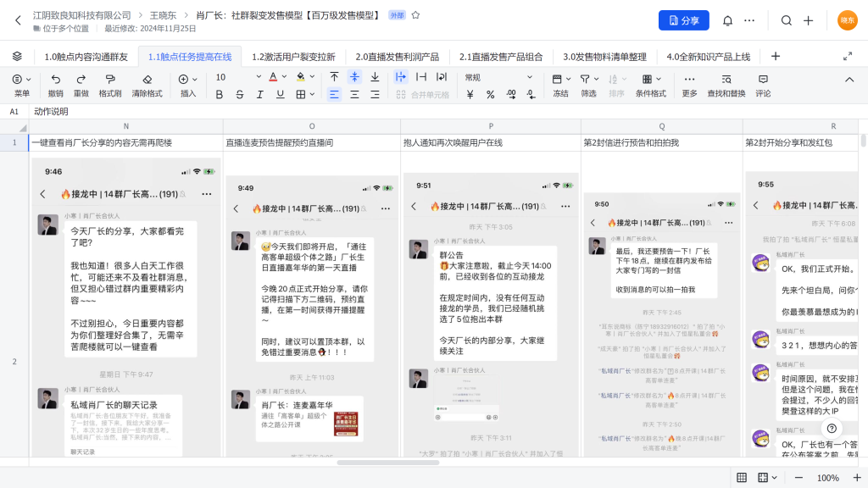Clear formatting with the eraser icon
The height and width of the screenshot is (488, 868).
[147, 86]
